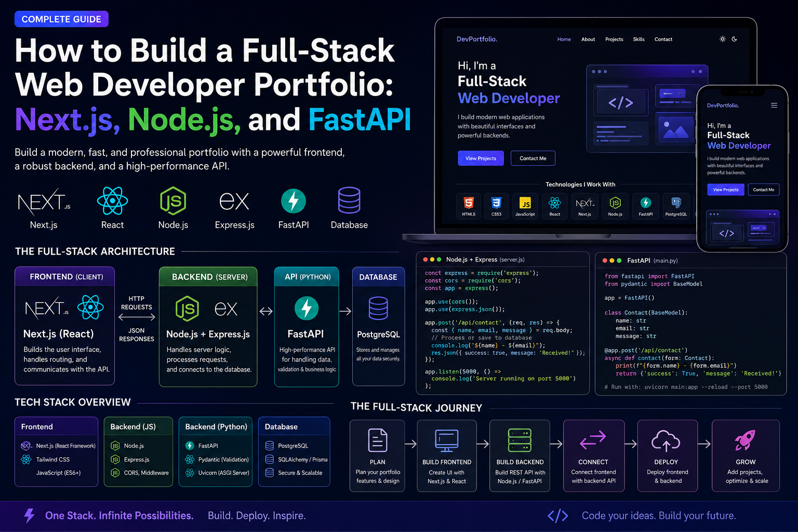Click the DEPLOY cloud upload icon
The image size is (798, 532).
[x=666, y=441]
